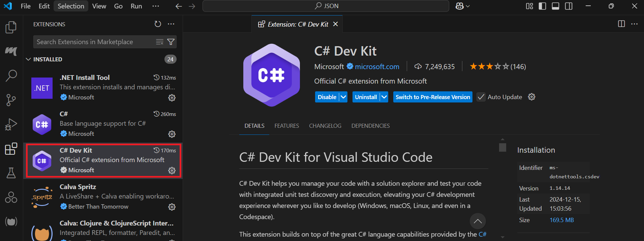
Task: Switch to the CHANGELOG tab
Action: pyautogui.click(x=325, y=126)
